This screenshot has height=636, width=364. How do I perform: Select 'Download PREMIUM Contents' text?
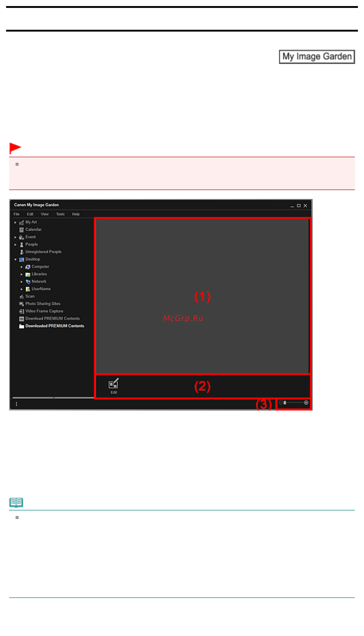(52, 319)
